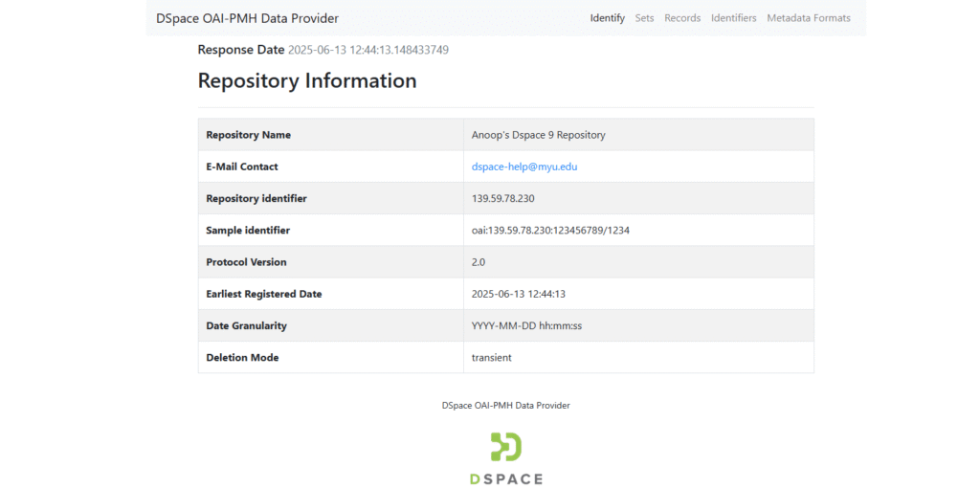Click the DSPACE wordmark below the logo
This screenshot has height=489, width=980.
[x=506, y=479]
